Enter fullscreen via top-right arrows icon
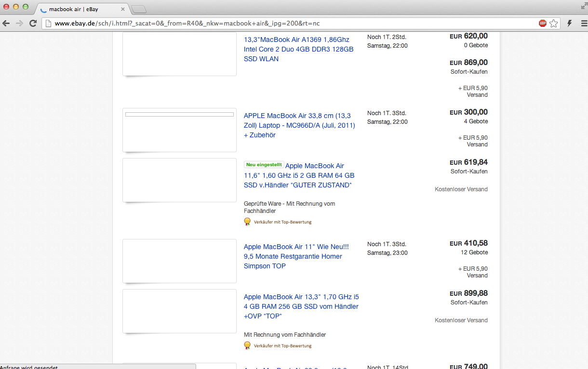 coord(584,6)
